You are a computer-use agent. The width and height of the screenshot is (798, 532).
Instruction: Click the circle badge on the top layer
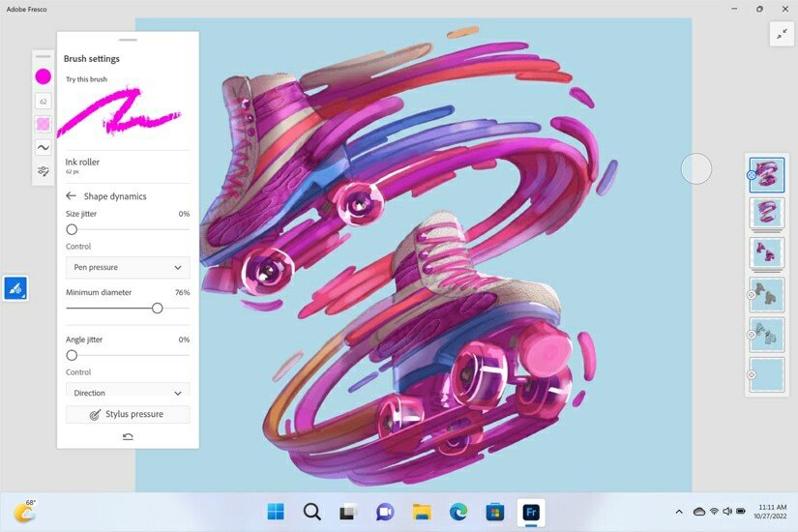tap(752, 175)
